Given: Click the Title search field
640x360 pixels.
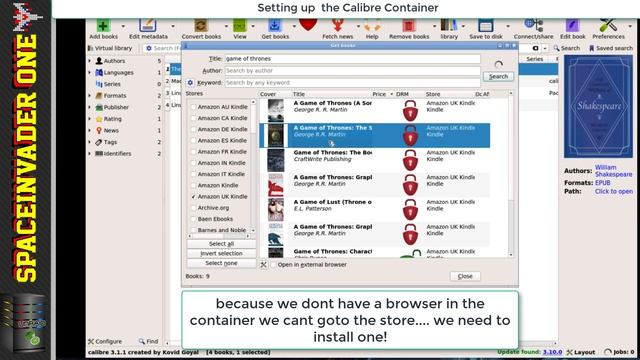Looking at the screenshot, I should coord(352,59).
